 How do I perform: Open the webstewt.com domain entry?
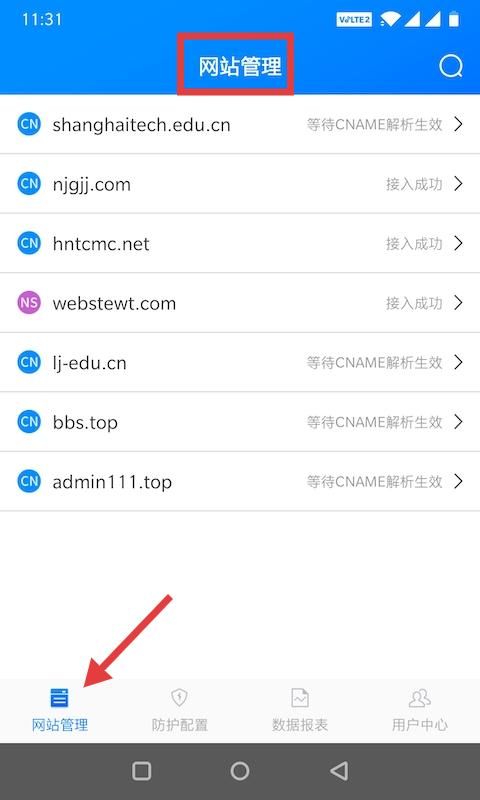point(240,303)
